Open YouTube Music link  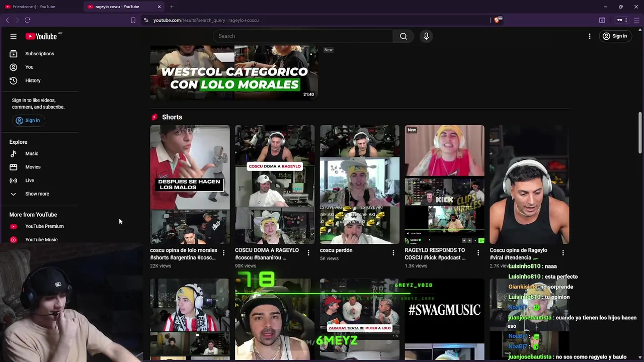pos(40,240)
